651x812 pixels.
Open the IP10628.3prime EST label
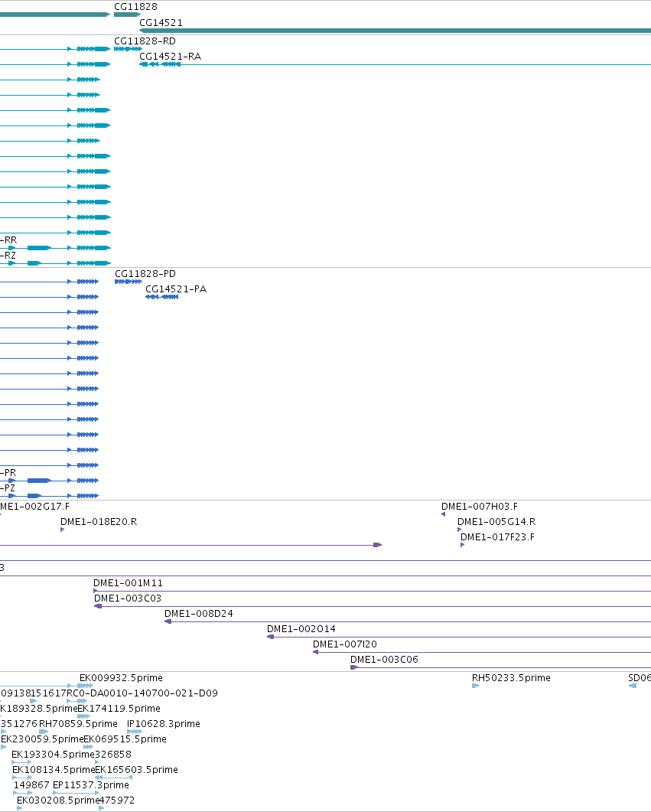pos(164,723)
